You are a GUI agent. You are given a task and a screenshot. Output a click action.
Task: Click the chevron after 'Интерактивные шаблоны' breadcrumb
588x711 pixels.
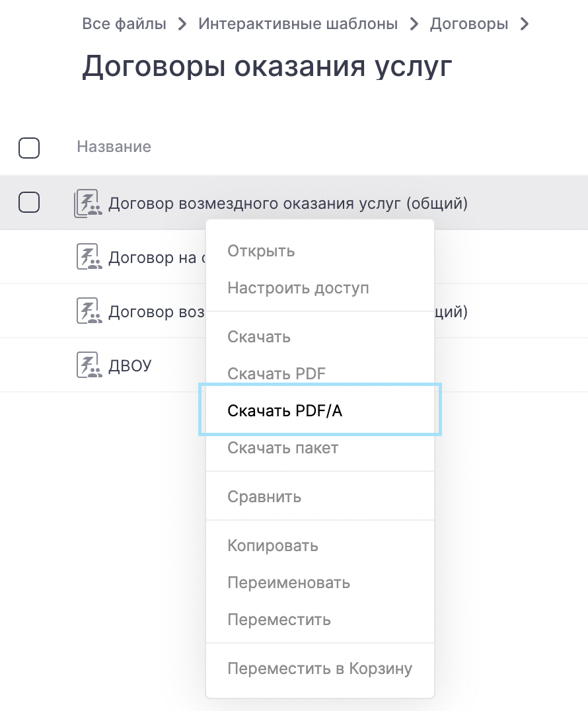coord(414,25)
